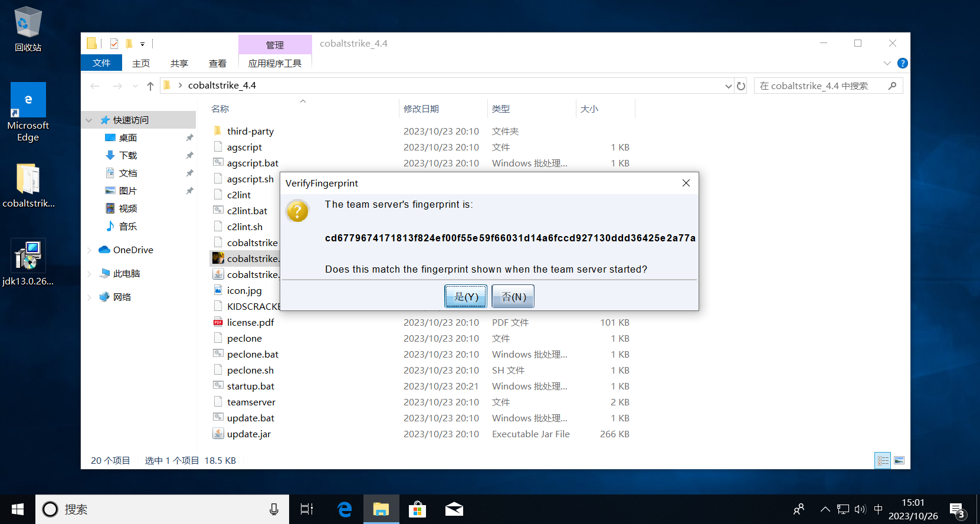The width and height of the screenshot is (980, 524).
Task: Reject fingerprint with 否(N) button
Action: pos(513,296)
